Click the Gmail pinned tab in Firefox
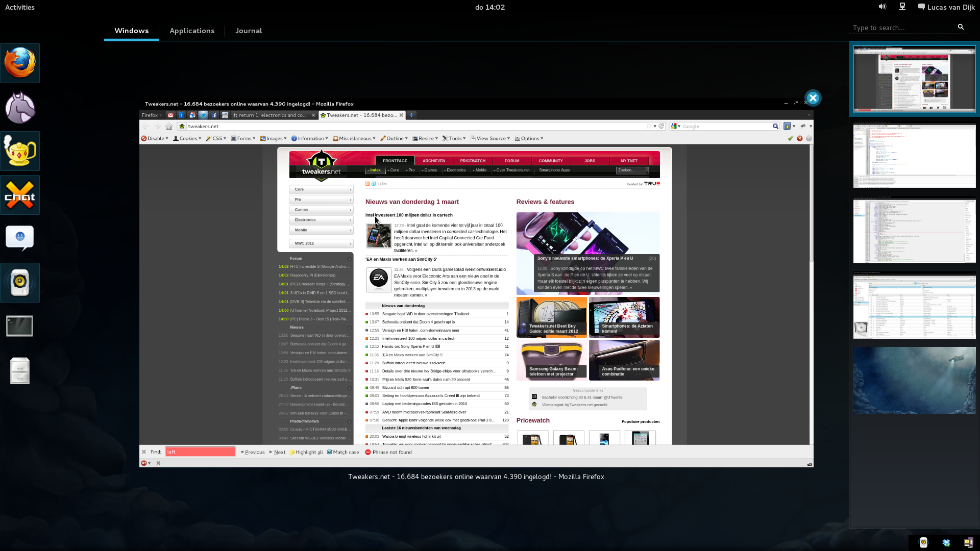Viewport: 980px width, 551px height. tap(171, 115)
